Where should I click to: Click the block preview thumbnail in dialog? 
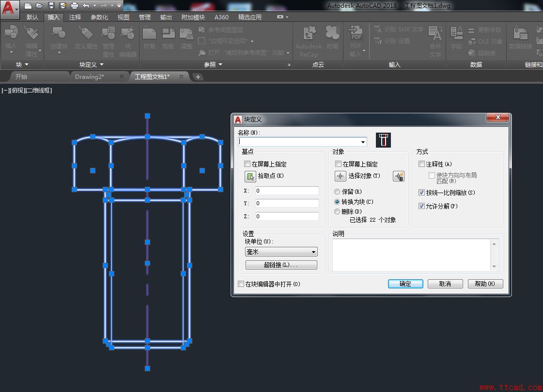[383, 140]
